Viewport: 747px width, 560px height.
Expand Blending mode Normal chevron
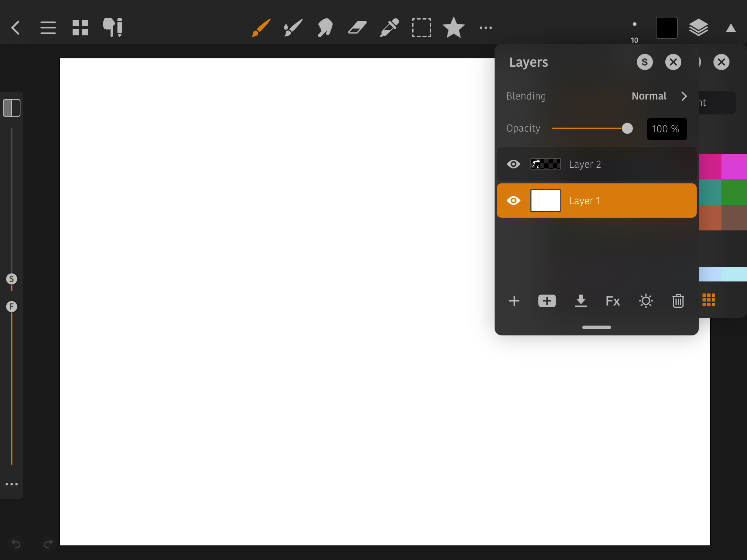684,96
